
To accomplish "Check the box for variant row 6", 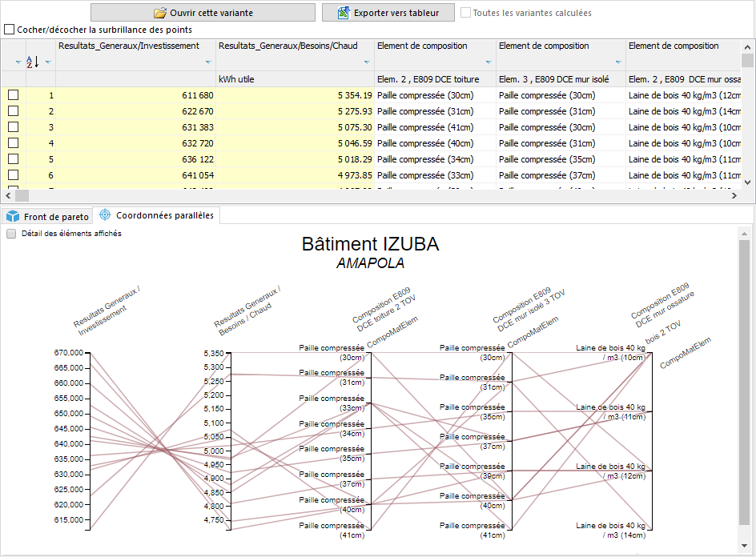I will [14, 174].
